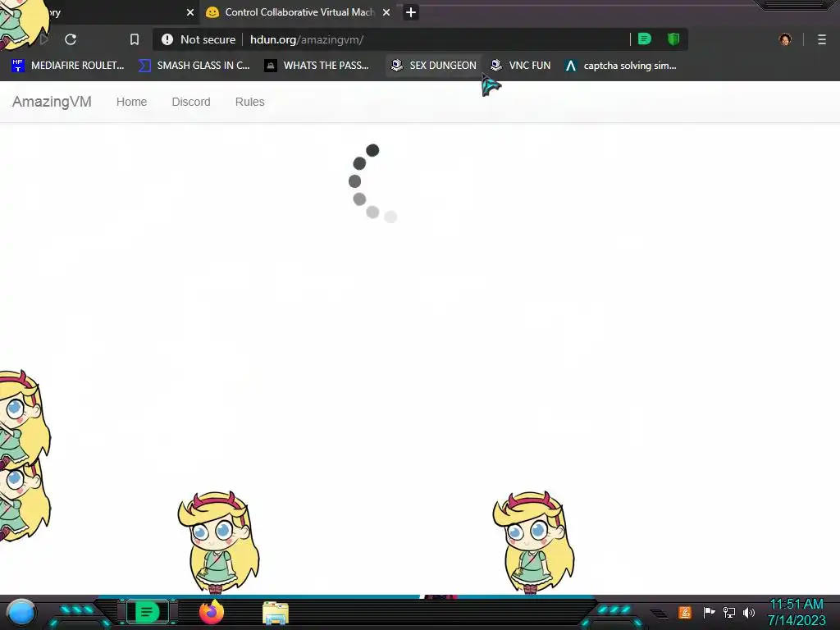
Task: Launch Firefox from the taskbar
Action: (212, 612)
